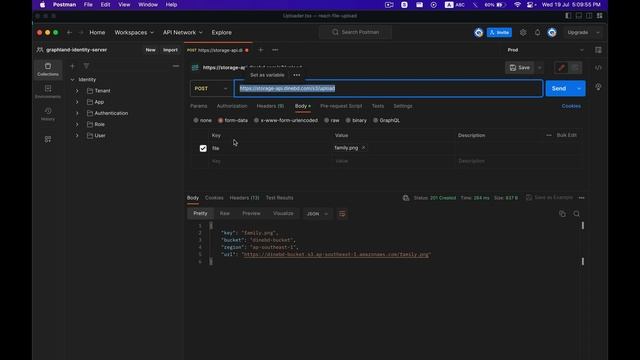
Task: Click the filter icon in collections sidebar
Action: click(87, 66)
